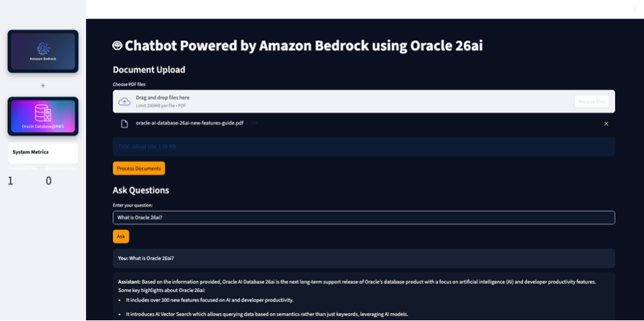
Task: Click the PDF file document icon
Action: coord(125,123)
